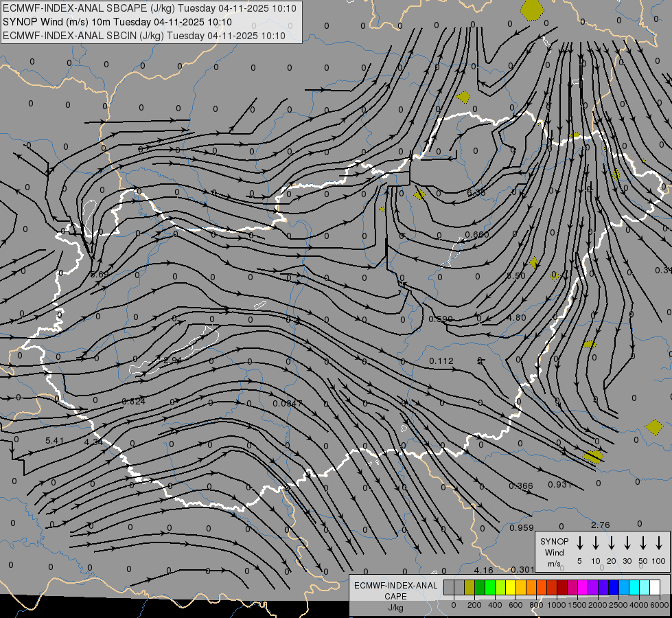The height and width of the screenshot is (618, 672).
Task: Click the 0.931 value on the map
Action: 560,485
